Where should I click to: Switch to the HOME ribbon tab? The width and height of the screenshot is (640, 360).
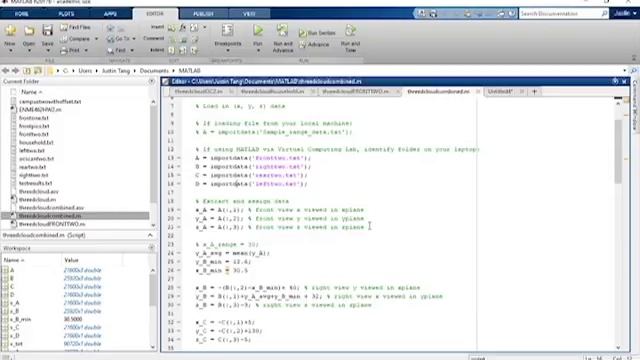(x=21, y=14)
